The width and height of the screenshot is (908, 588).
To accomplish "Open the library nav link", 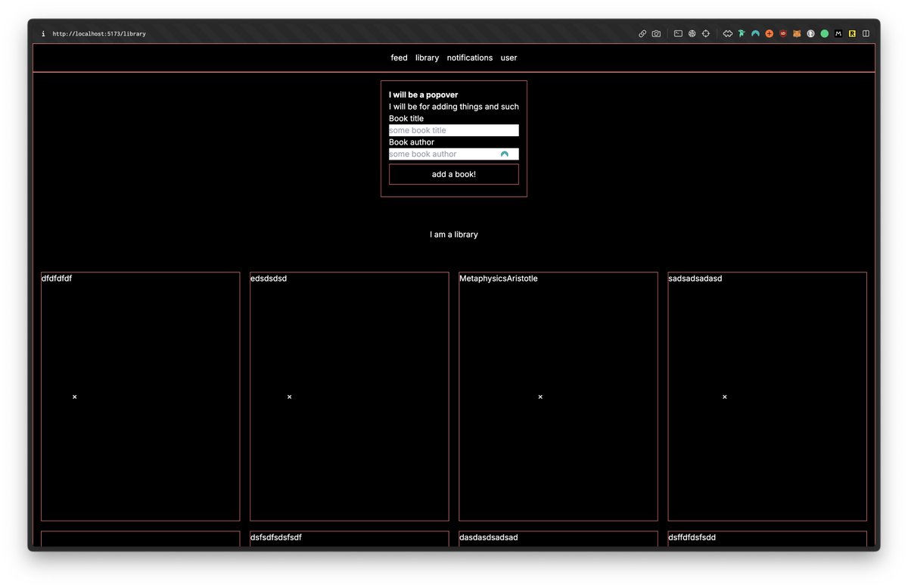I will (x=427, y=58).
